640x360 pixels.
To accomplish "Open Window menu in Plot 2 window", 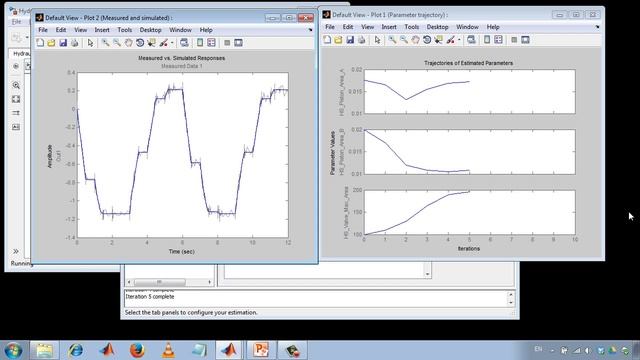I will pos(180,30).
